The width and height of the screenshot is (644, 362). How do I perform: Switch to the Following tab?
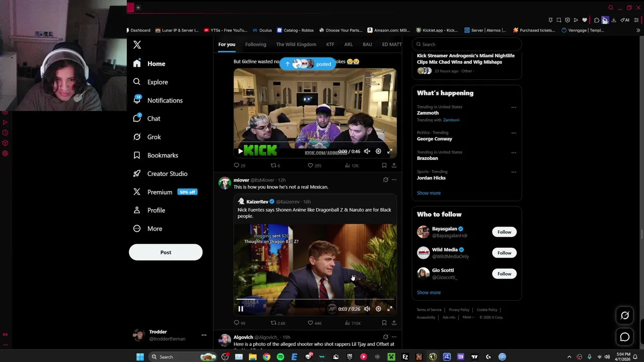pyautogui.click(x=256, y=44)
